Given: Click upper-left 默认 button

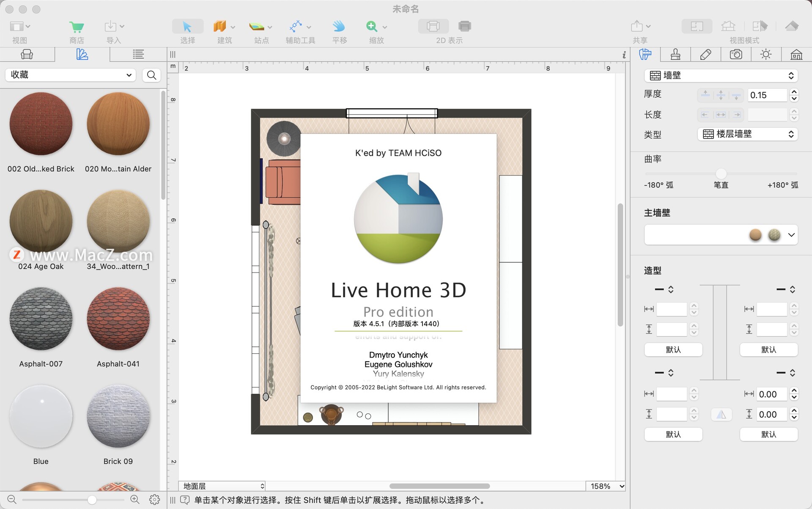Looking at the screenshot, I should pyautogui.click(x=673, y=349).
